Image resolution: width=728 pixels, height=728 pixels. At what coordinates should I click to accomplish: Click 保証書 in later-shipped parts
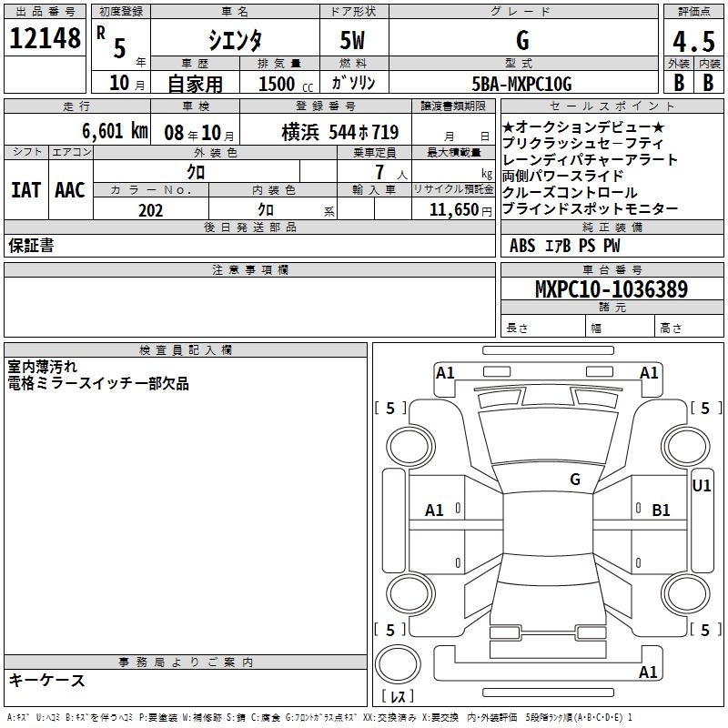click(x=31, y=245)
